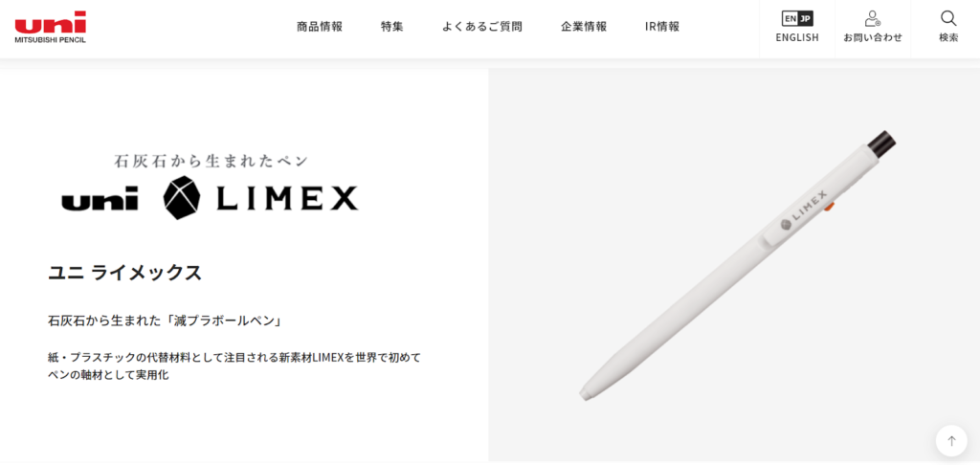Screen dimensions: 980x465
Task: Click the large LIMEX wordmark text
Action: 287,200
